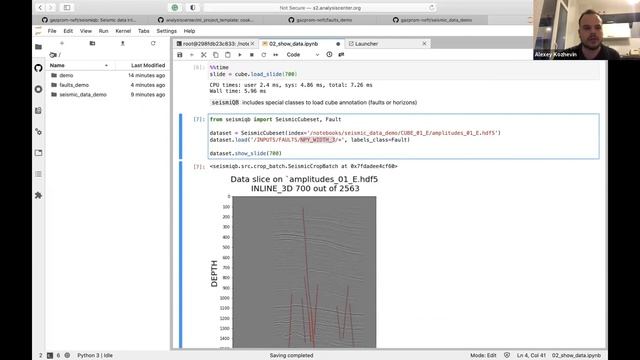Open the cell type Code dropdown
The image size is (640, 360).
click(x=302, y=55)
